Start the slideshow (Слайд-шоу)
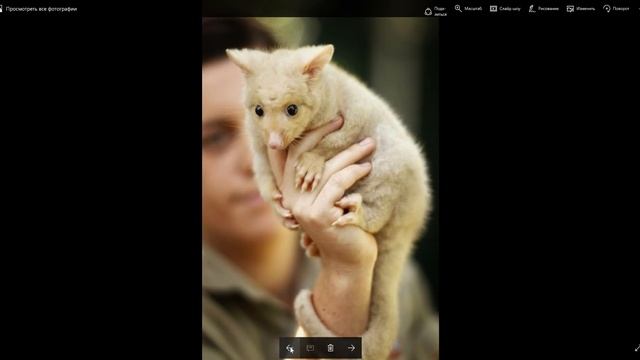 click(505, 9)
